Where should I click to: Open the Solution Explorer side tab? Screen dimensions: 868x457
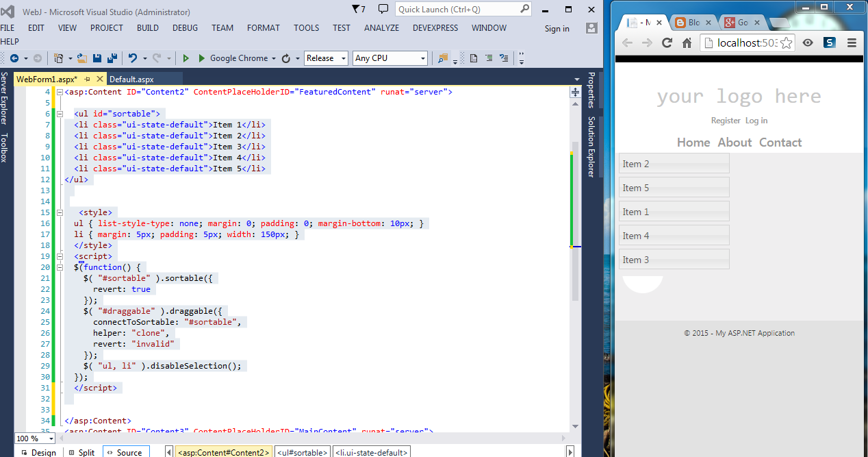point(592,147)
